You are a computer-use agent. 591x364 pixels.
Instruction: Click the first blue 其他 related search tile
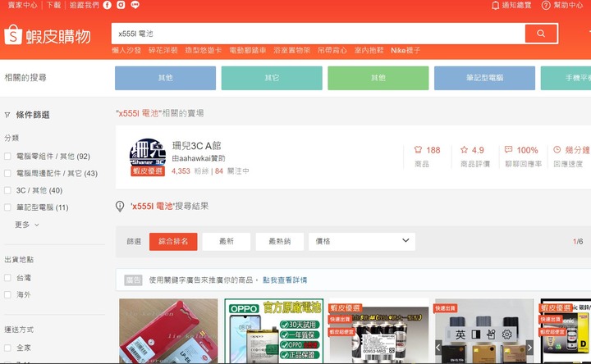[x=166, y=78]
